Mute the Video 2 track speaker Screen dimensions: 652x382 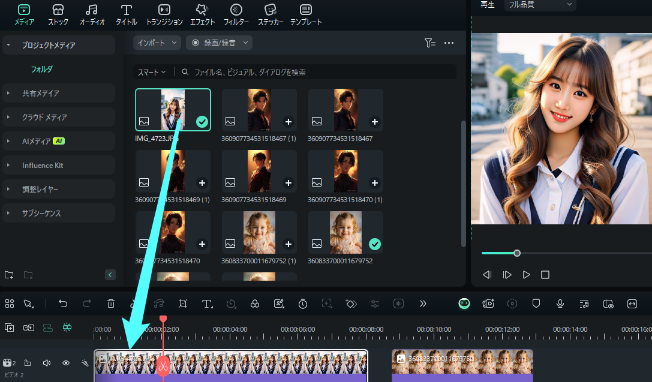tap(47, 363)
